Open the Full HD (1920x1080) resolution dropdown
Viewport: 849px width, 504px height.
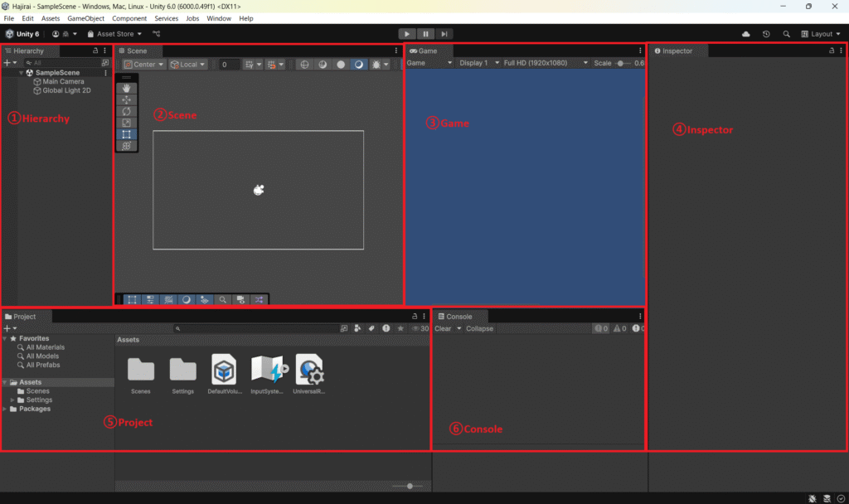546,63
